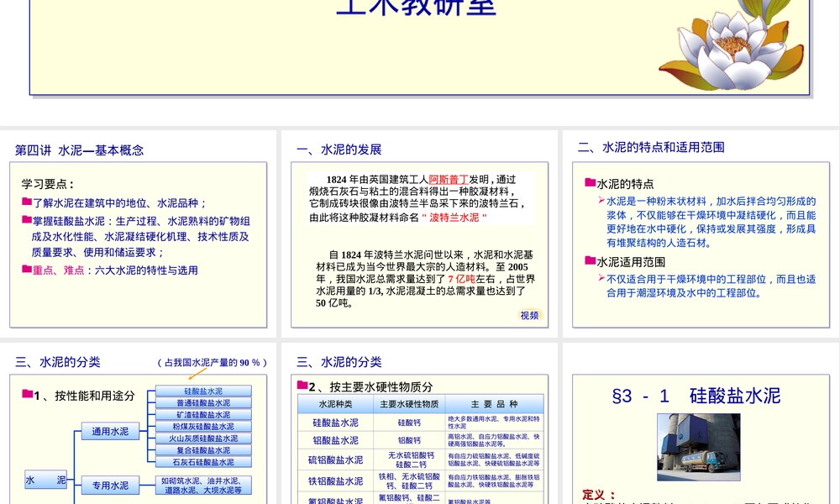The image size is (840, 504).
Task: Click the 水 泥 root box
Action: click(45, 480)
